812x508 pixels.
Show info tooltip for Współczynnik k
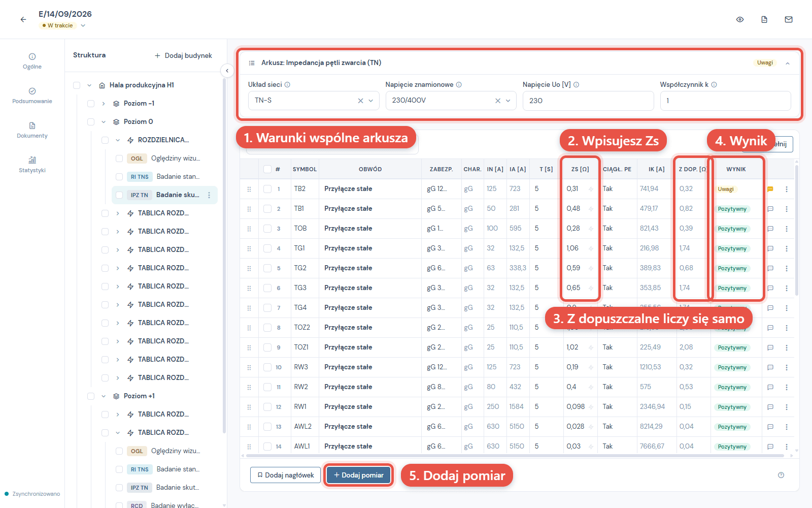pyautogui.click(x=714, y=85)
